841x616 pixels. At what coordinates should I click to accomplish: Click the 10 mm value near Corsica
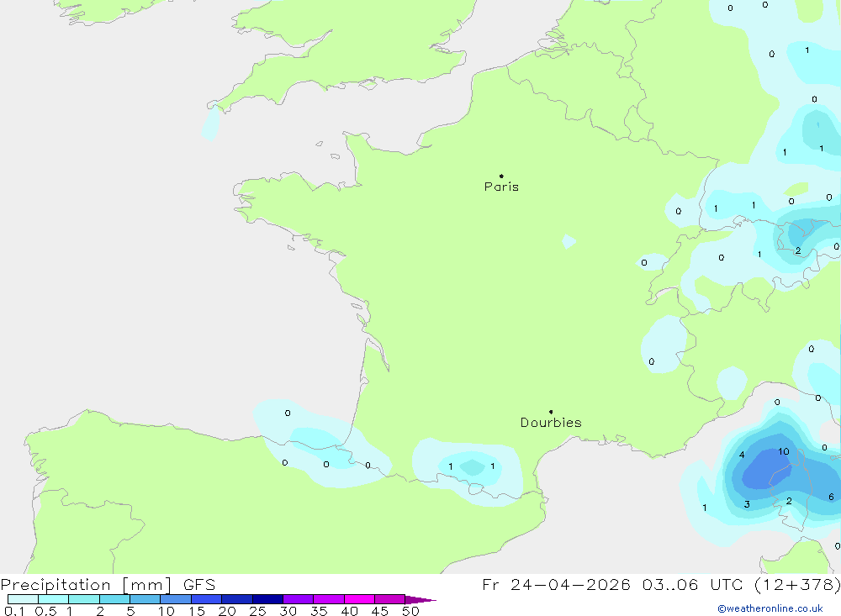click(x=784, y=451)
